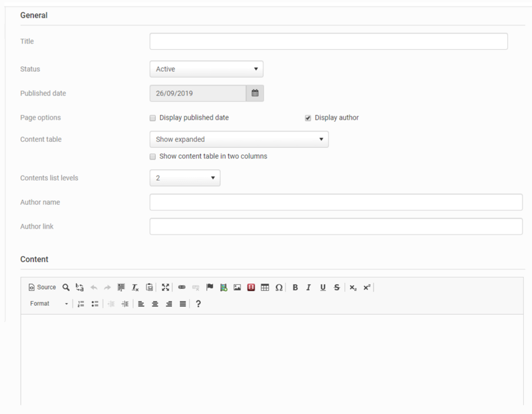
Task: Insert a link using the chain icon
Action: [181, 287]
